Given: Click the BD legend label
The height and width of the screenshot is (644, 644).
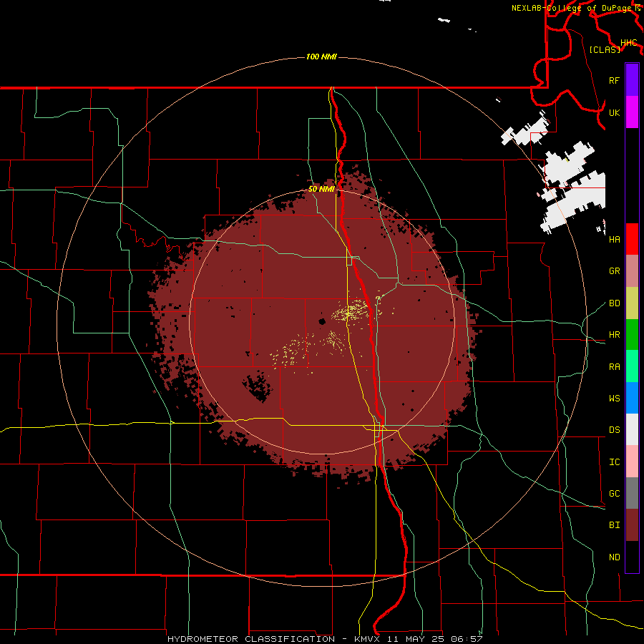Looking at the screenshot, I should (614, 303).
